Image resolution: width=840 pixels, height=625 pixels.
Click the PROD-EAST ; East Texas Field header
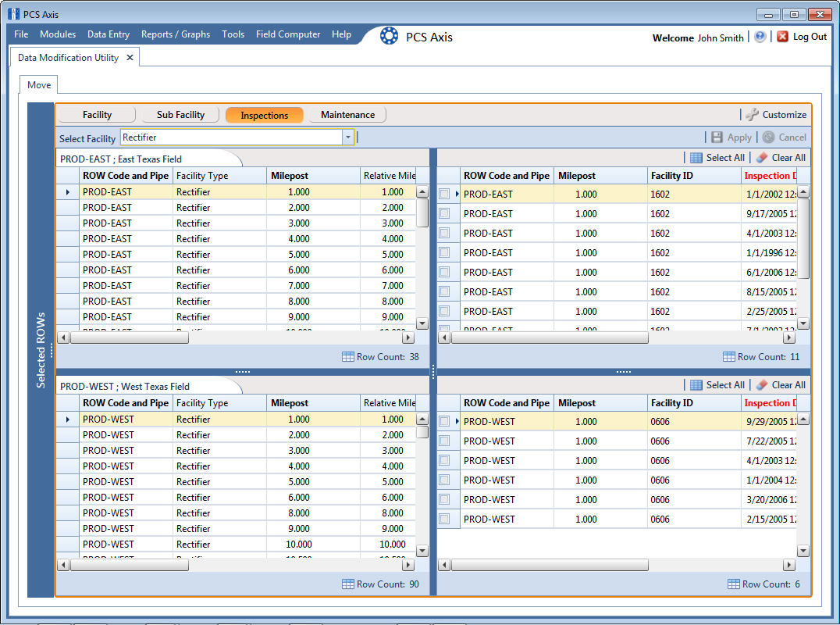121,159
